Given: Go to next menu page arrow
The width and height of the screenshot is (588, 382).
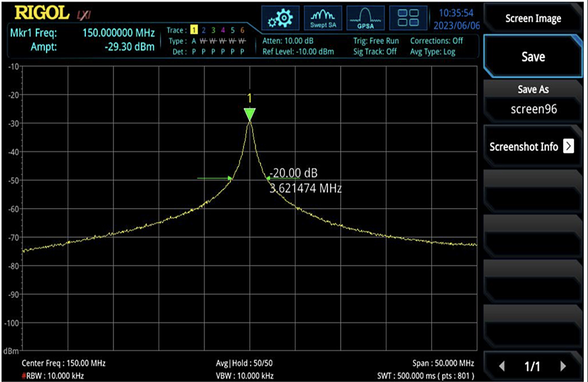Looking at the screenshot, I should 563,366.
